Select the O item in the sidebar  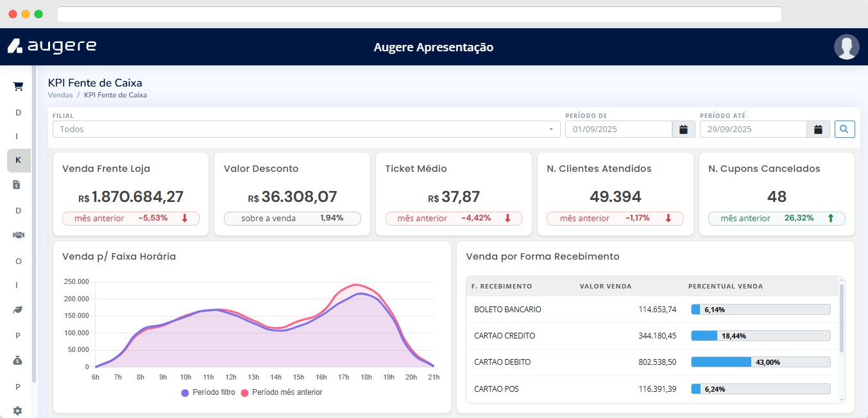pos(18,261)
